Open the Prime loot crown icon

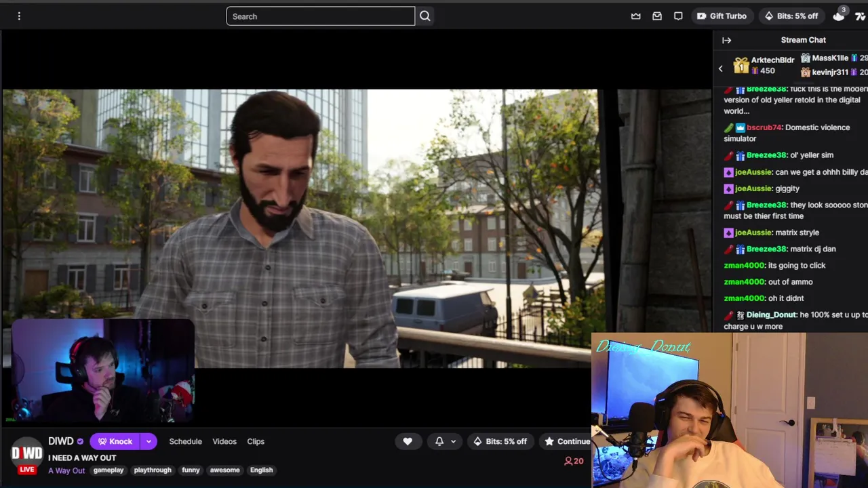(635, 16)
